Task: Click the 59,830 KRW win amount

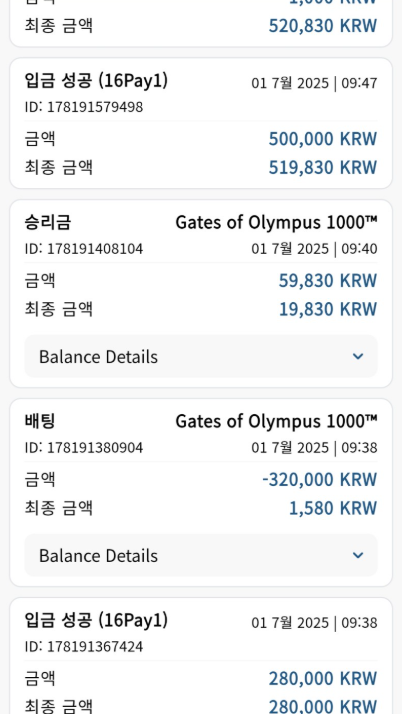Action: pos(328,280)
